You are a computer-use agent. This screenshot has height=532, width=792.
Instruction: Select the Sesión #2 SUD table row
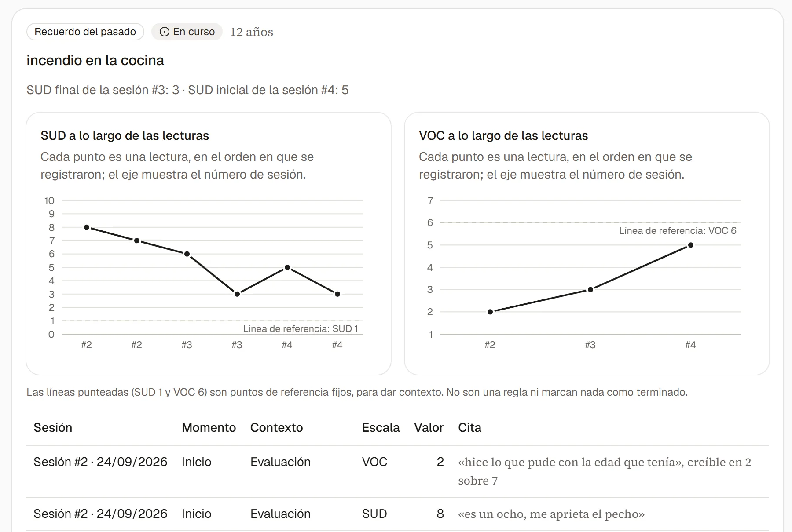pos(398,514)
